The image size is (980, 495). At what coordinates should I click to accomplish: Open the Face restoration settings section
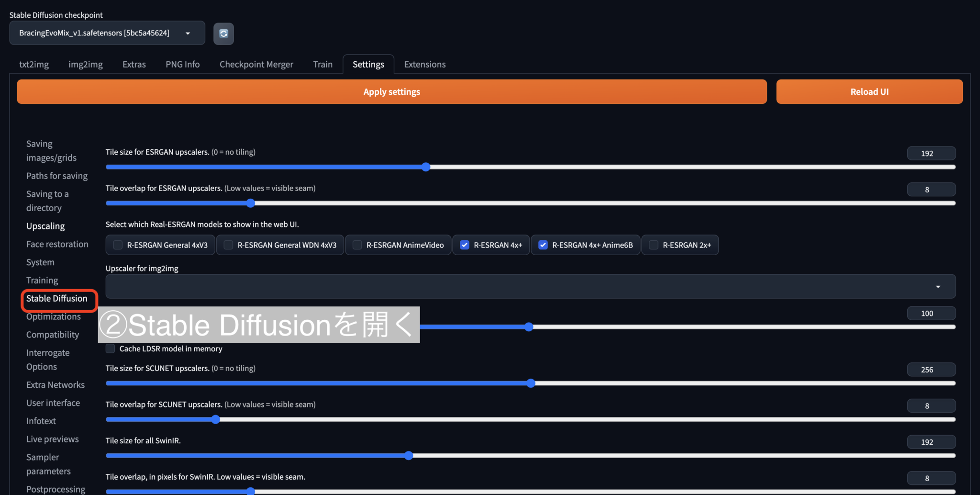point(57,244)
